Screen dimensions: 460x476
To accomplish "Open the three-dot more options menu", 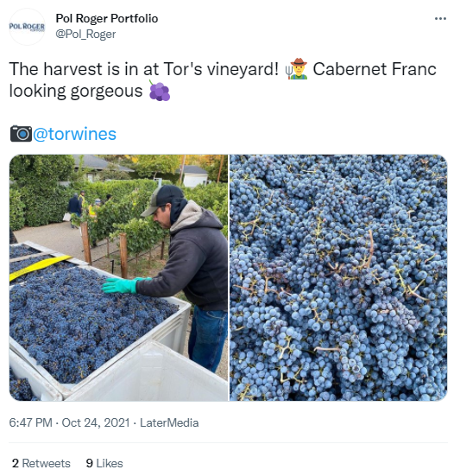I will (x=440, y=19).
